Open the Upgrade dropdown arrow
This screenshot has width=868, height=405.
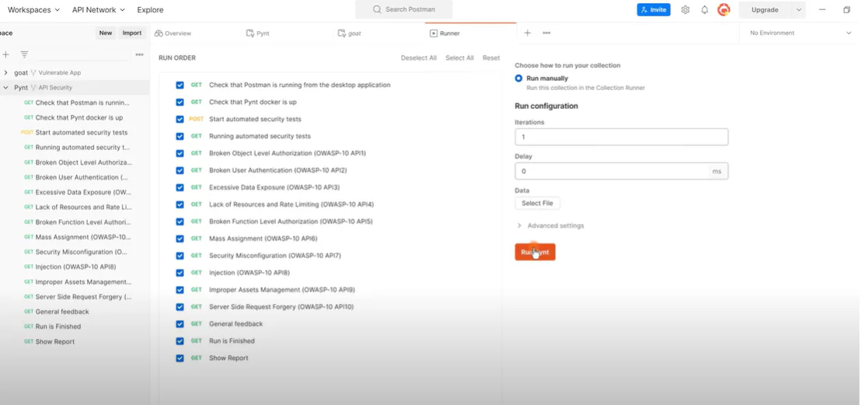tap(798, 10)
